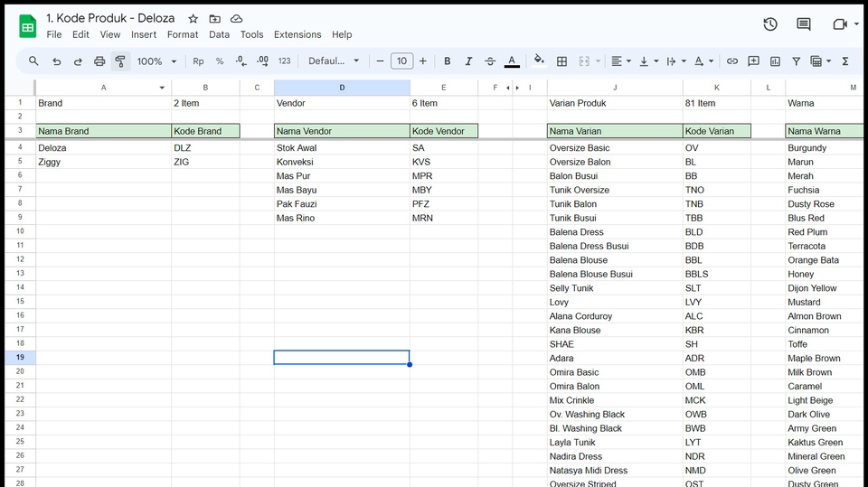Create a filter
Image resolution: width=868 pixels, height=487 pixels.
(x=796, y=61)
